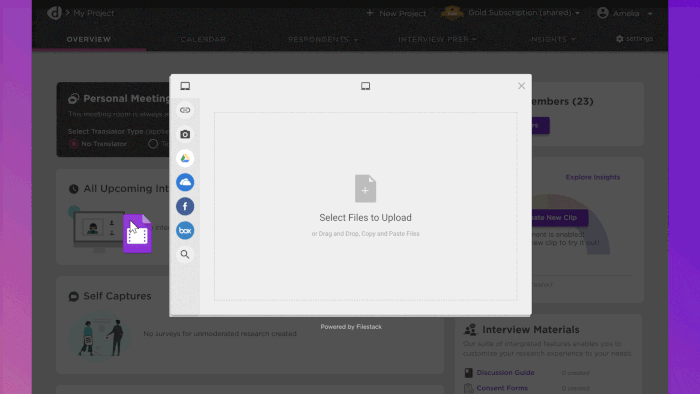
Task: Open My Project breadcrumb
Action: pyautogui.click(x=93, y=13)
